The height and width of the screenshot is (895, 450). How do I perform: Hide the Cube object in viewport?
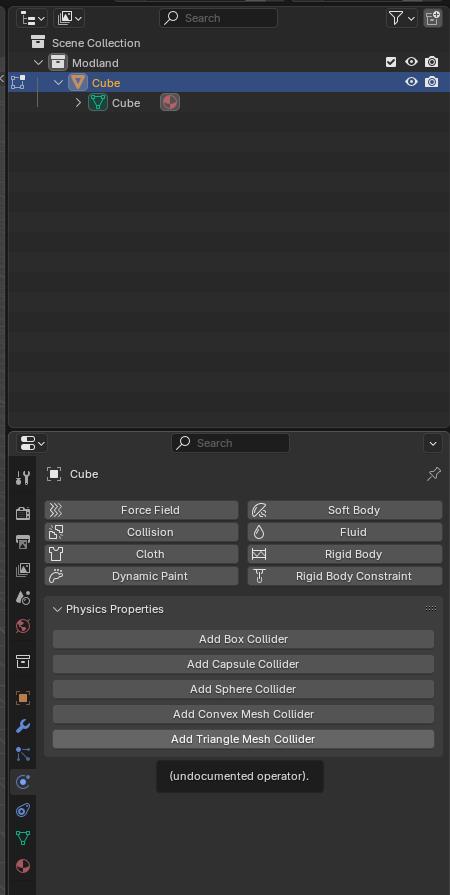(x=411, y=82)
